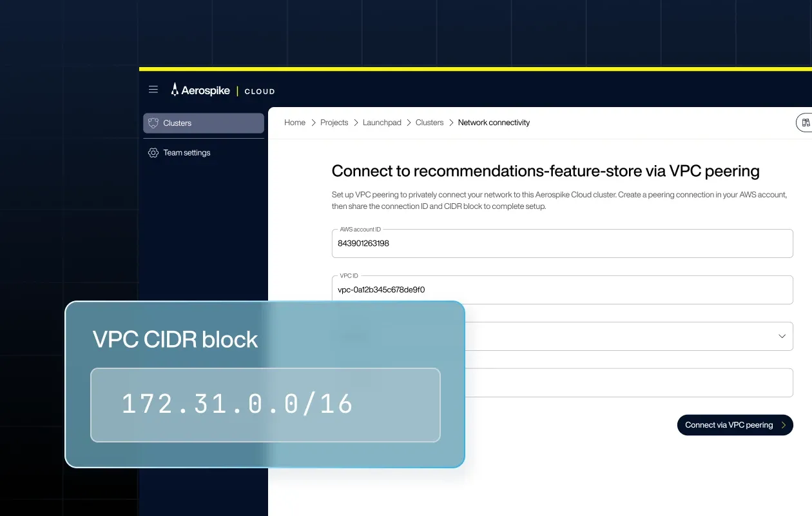Viewport: 812px width, 516px height.
Task: Open the hamburger navigation menu
Action: coord(153,90)
